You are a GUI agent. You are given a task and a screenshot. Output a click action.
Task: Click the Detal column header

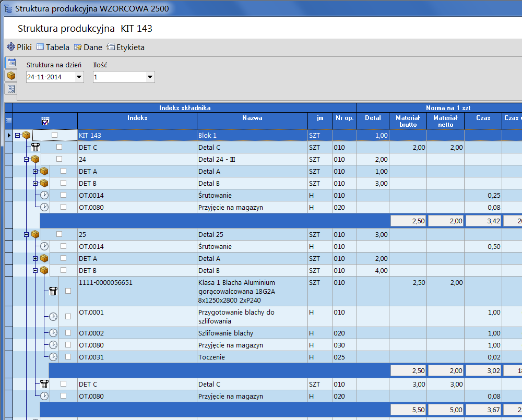(373, 121)
